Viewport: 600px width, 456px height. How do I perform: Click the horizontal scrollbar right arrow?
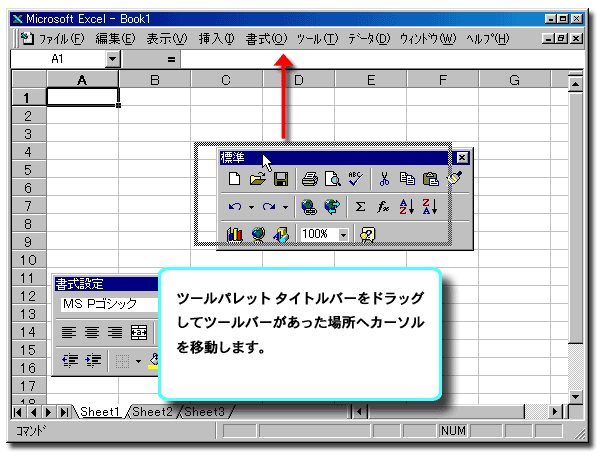pyautogui.click(x=555, y=412)
